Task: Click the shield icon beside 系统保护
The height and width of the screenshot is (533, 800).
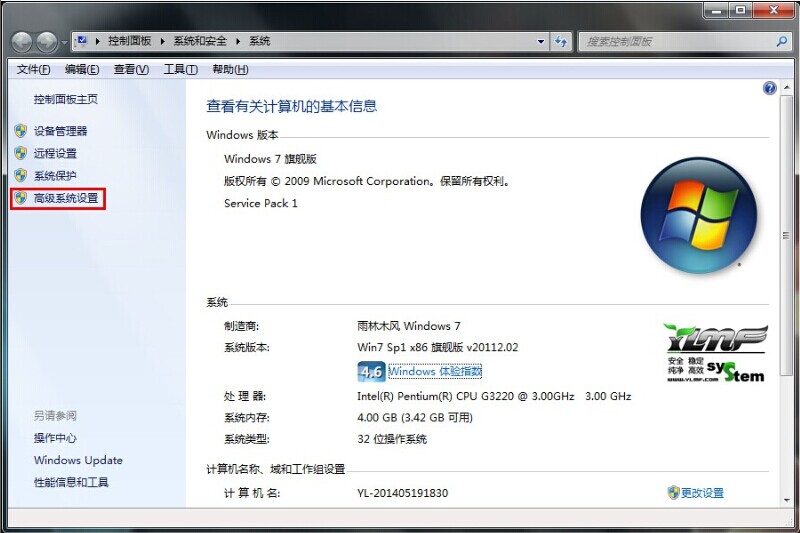Action: [20, 176]
